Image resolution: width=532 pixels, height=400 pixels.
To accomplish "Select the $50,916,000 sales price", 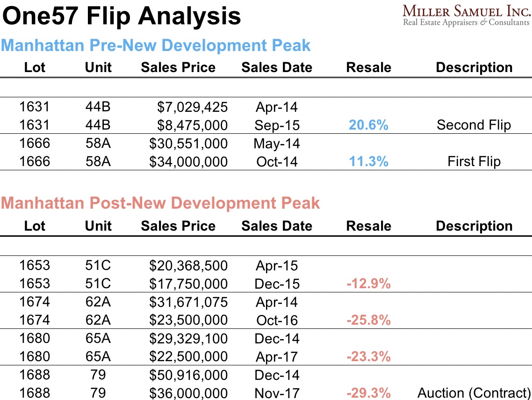I will pos(188,375).
